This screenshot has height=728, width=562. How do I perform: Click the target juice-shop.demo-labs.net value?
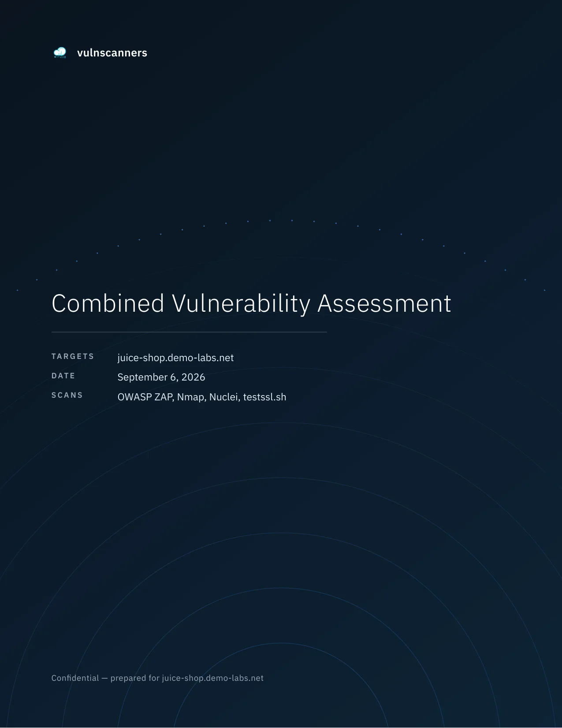pyautogui.click(x=175, y=358)
